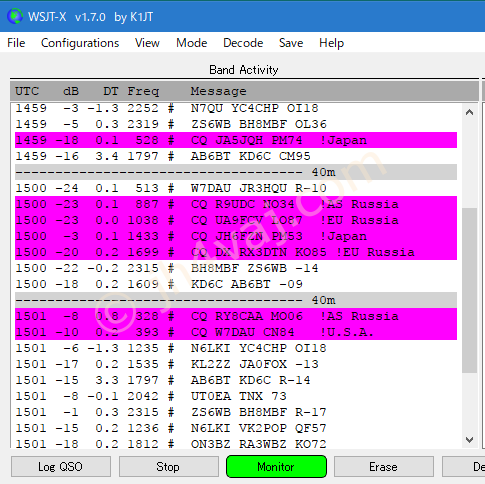This screenshot has height=484, width=485.
Task: Open the Help menu
Action: [331, 43]
